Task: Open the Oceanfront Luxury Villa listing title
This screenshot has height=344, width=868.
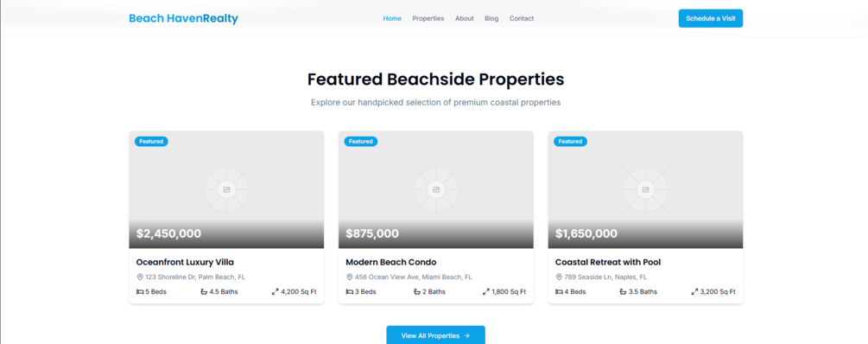Action: (185, 262)
